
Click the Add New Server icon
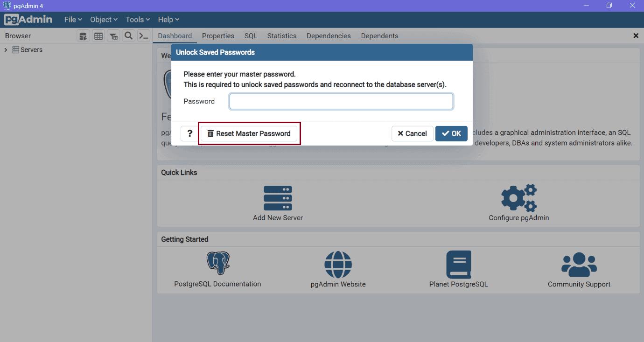pyautogui.click(x=278, y=198)
